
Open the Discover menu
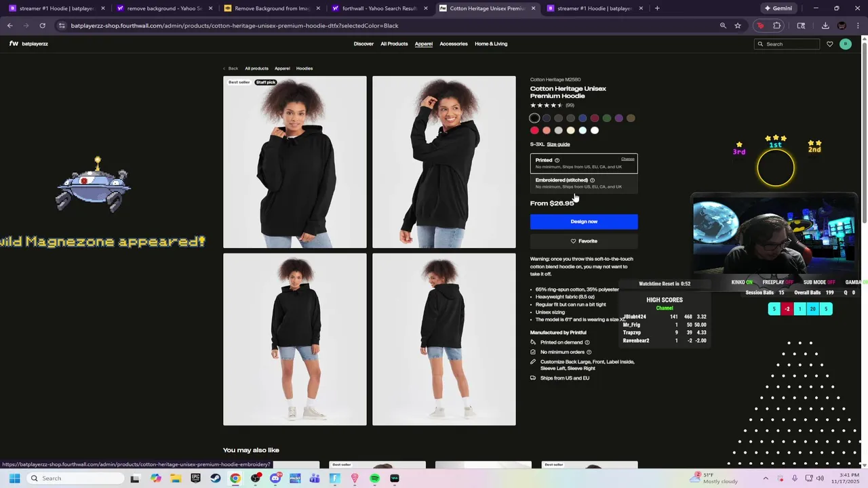(x=363, y=44)
